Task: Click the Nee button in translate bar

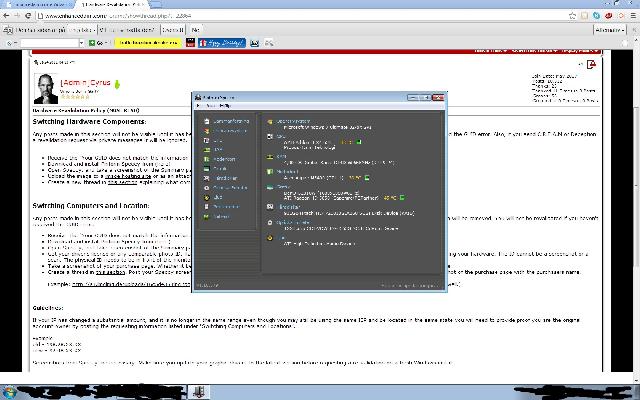Action: tap(196, 30)
